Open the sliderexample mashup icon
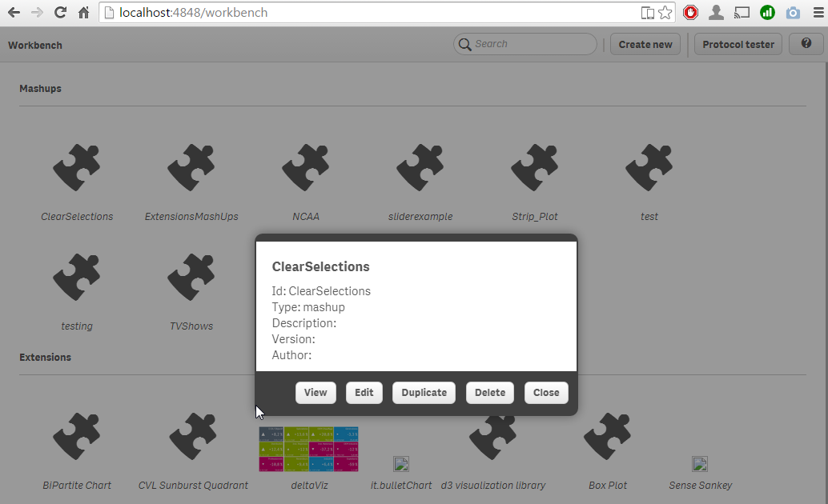This screenshot has width=828, height=504. click(x=420, y=167)
